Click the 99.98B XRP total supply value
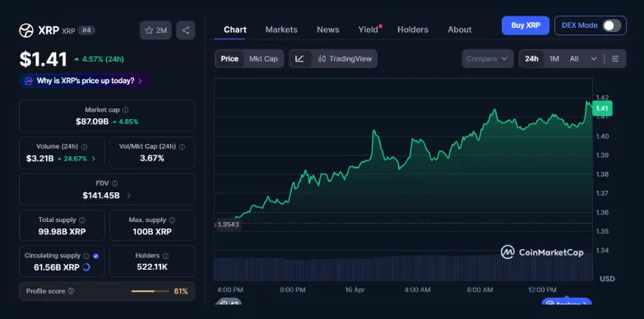 (x=62, y=232)
